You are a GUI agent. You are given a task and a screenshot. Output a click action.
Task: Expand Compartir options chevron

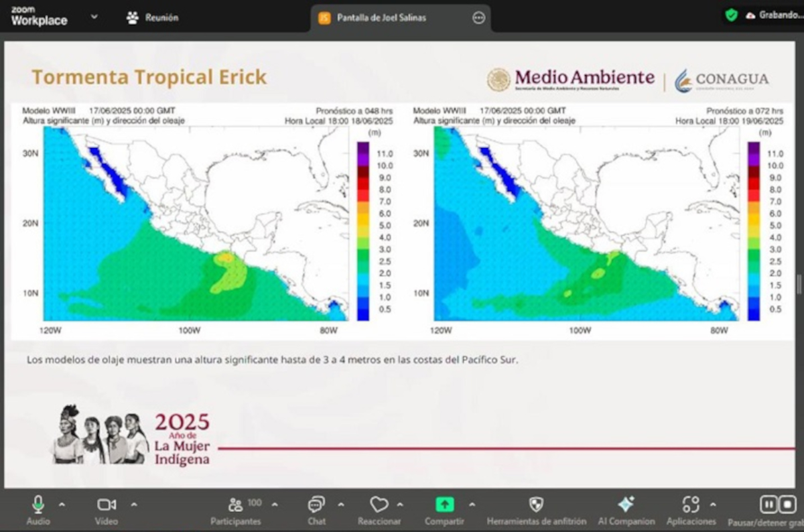point(472,505)
